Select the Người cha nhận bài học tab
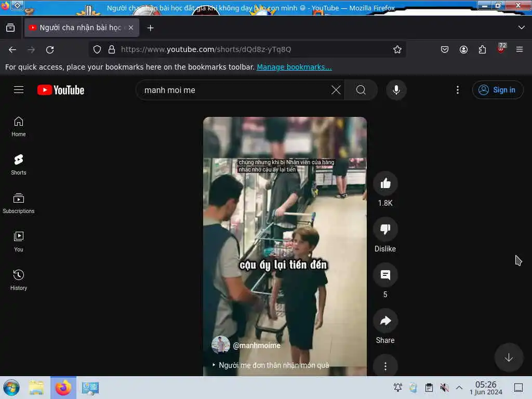Image resolution: width=532 pixels, height=399 pixels. 81,28
